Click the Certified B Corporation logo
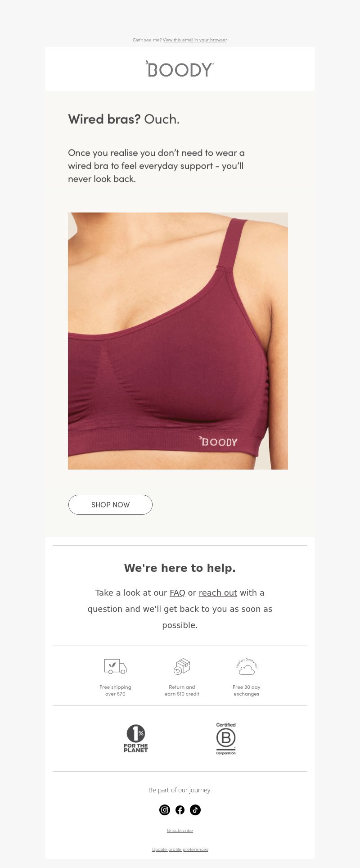360x868 pixels. tap(226, 738)
